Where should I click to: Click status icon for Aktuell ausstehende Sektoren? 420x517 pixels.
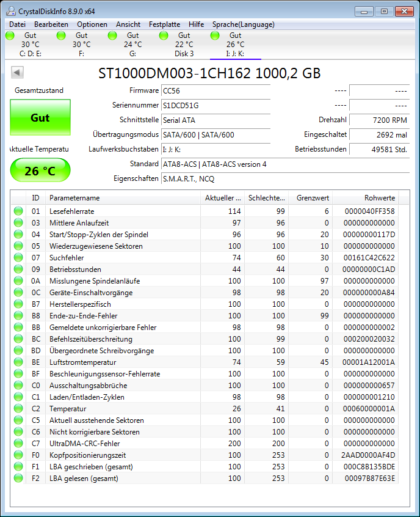point(18,420)
